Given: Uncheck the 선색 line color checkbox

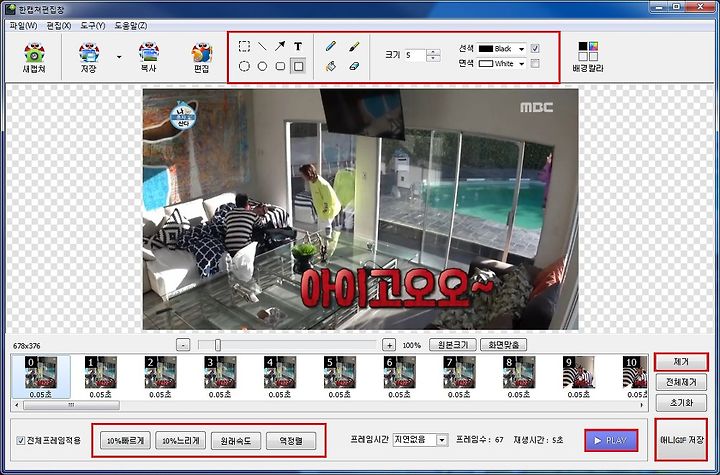Looking at the screenshot, I should pos(535,48).
